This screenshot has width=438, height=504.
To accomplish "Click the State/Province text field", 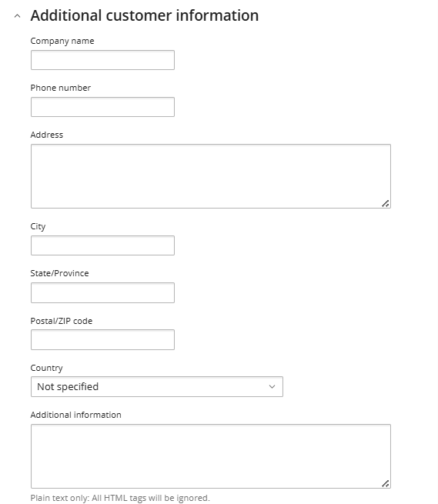I will click(x=102, y=293).
